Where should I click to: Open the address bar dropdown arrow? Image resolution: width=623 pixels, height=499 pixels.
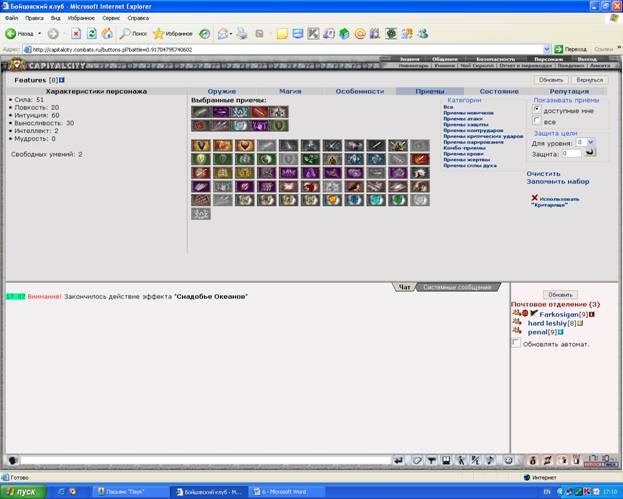tap(547, 49)
